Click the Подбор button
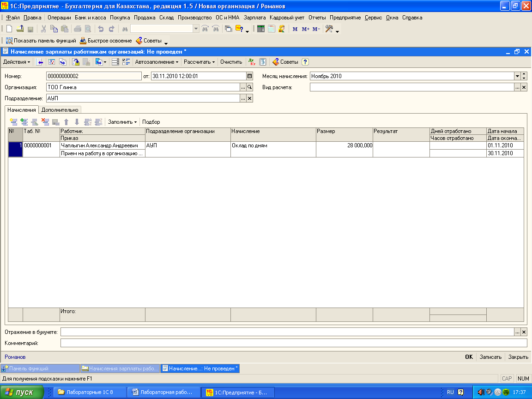532x399 pixels. [151, 122]
